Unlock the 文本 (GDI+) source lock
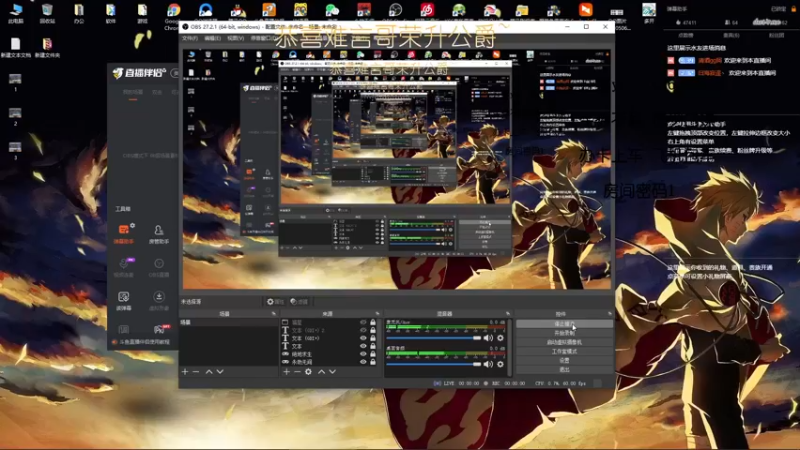The image size is (800, 450). click(373, 338)
